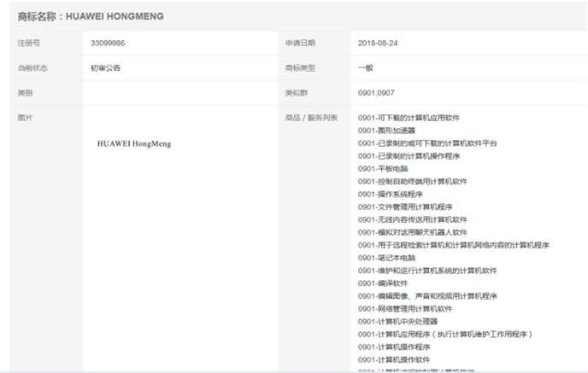Screen dimensions: 588x373
Task: Click item 0901-用于远程检索计算机和计算机网络内容的计算机程序
Action: [453, 245]
